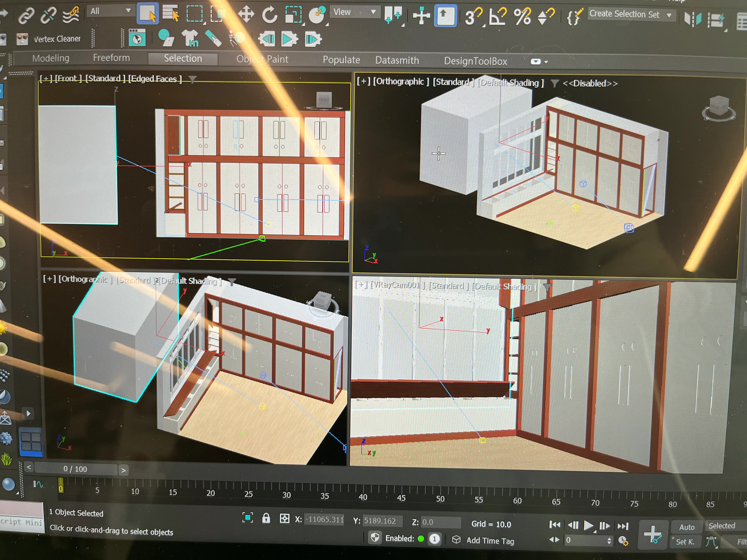The height and width of the screenshot is (560, 747).
Task: Open the [Edged Faces] shading menu
Action: 155,79
